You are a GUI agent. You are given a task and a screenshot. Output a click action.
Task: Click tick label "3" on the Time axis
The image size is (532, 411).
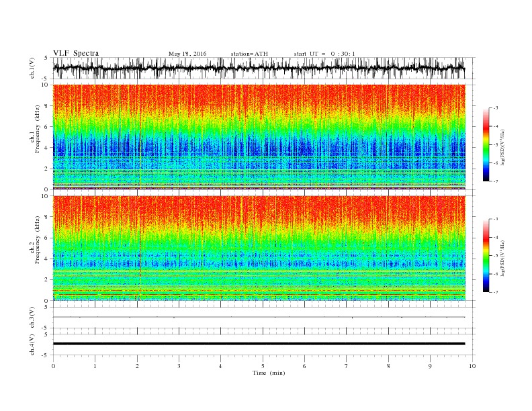pyautogui.click(x=179, y=366)
